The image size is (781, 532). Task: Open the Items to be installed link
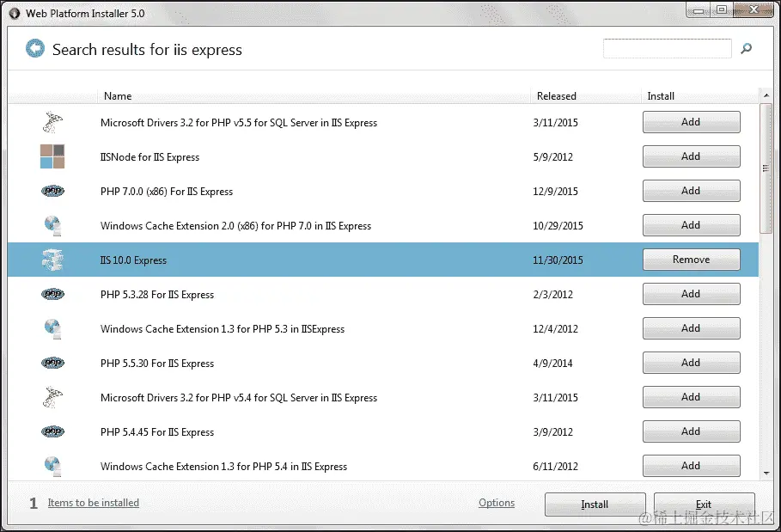[93, 503]
